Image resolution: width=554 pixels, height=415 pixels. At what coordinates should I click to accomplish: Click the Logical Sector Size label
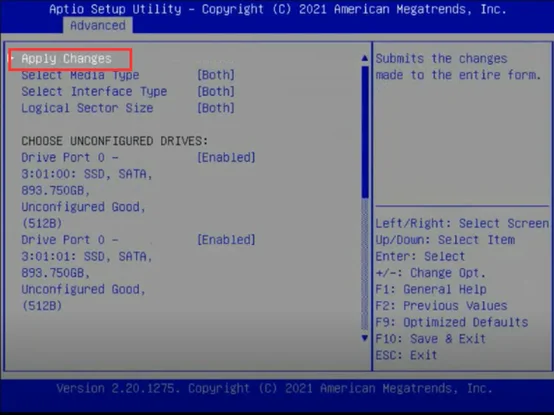pos(87,108)
